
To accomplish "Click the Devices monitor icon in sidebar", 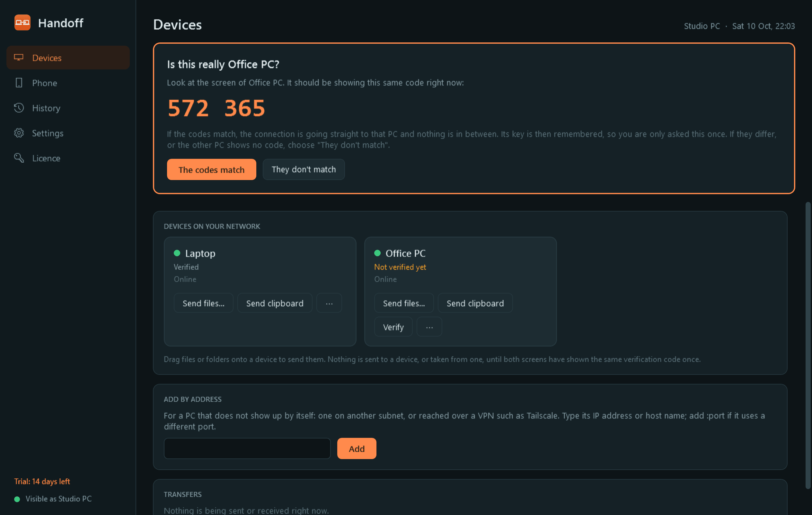I will tap(19, 57).
